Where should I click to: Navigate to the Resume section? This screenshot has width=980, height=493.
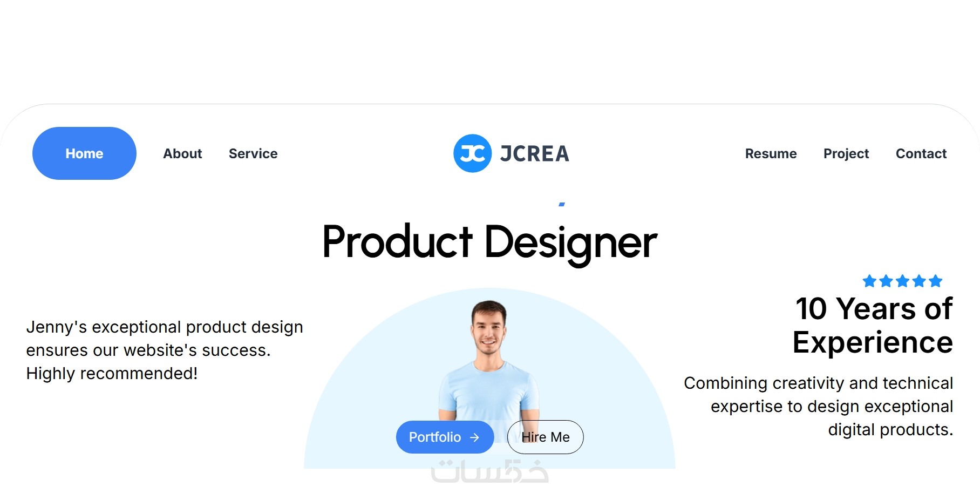click(x=771, y=153)
